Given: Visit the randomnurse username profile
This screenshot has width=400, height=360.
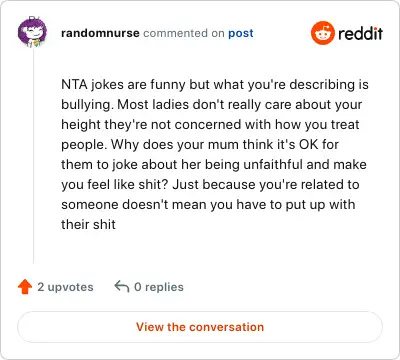Looking at the screenshot, I should (100, 33).
